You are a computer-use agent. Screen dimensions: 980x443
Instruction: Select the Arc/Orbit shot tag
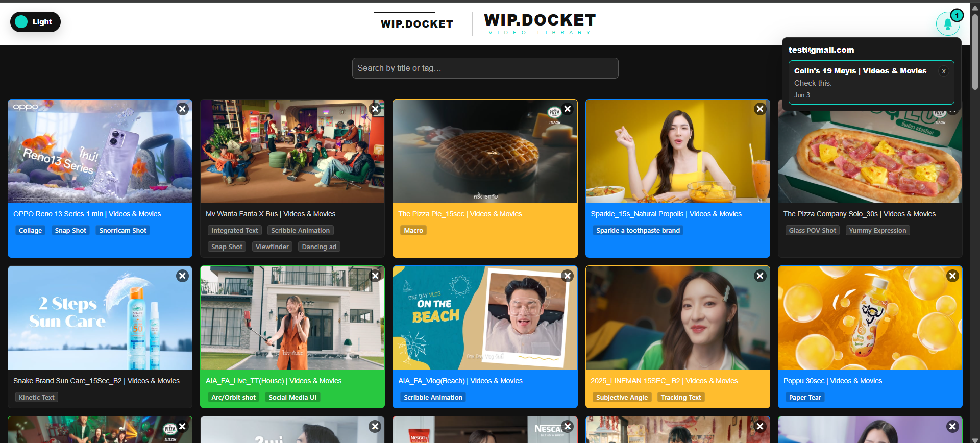coord(233,398)
